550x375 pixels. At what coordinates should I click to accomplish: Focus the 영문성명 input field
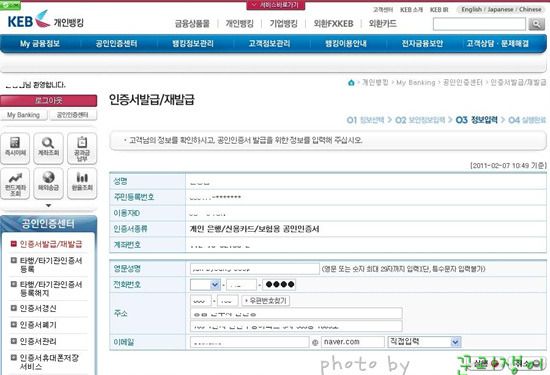pyautogui.click(x=255, y=269)
